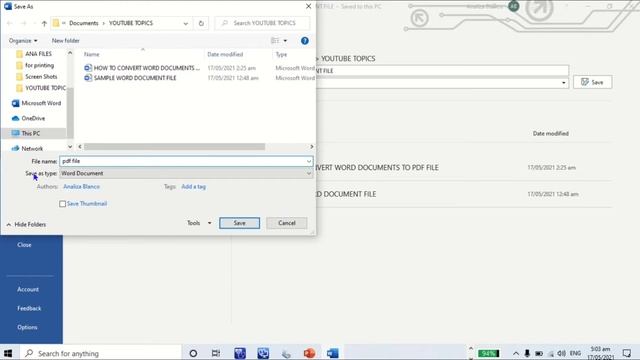640x360 pixels.
Task: Open OneDrive in navigation pane
Action: [x=28, y=118]
